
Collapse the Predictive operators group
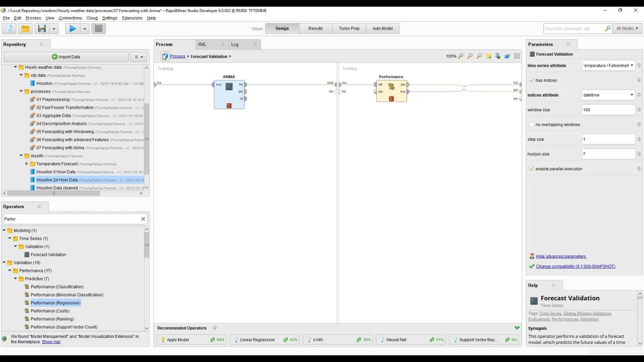click(16, 279)
